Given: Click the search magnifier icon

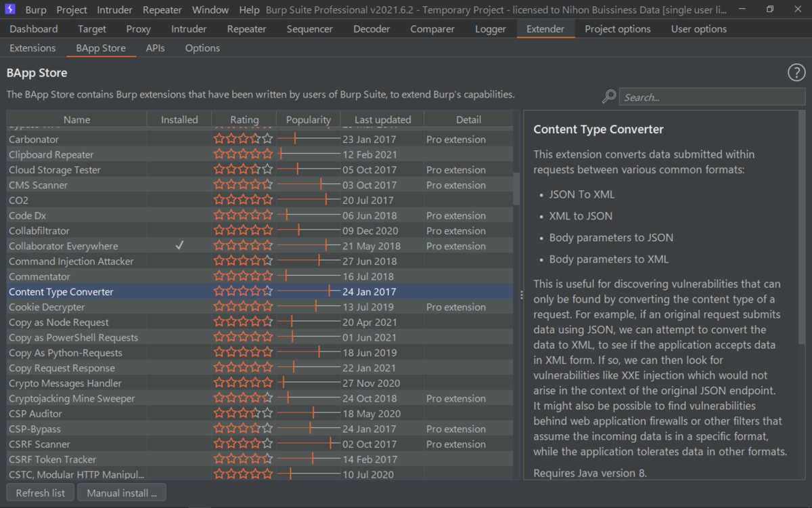Looking at the screenshot, I should coord(609,97).
